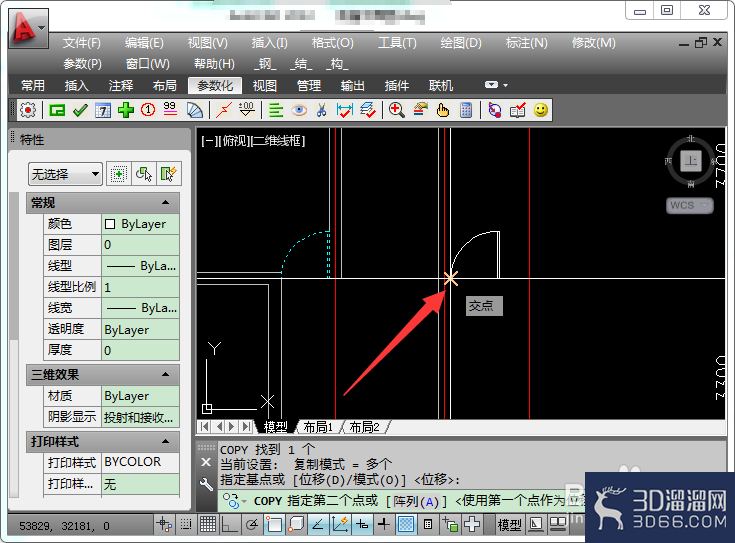Collapse the 三维效果 section
This screenshot has height=543, width=735.
pos(165,374)
